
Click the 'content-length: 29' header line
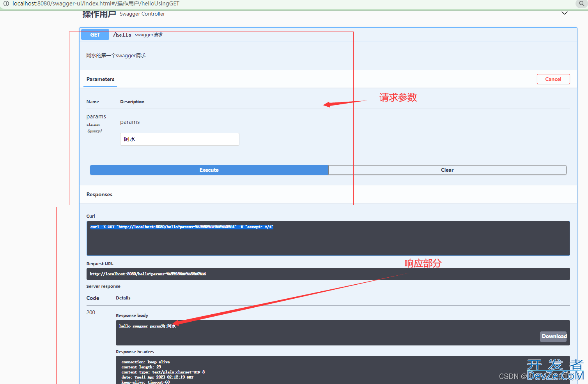point(141,367)
